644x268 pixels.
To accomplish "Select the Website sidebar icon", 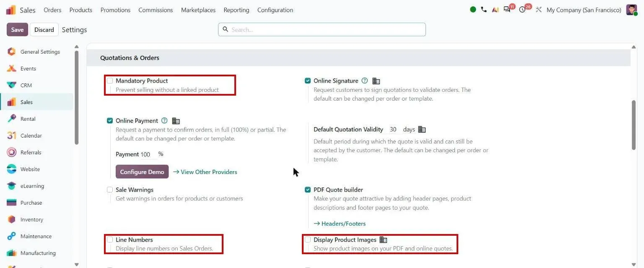I will (12, 169).
